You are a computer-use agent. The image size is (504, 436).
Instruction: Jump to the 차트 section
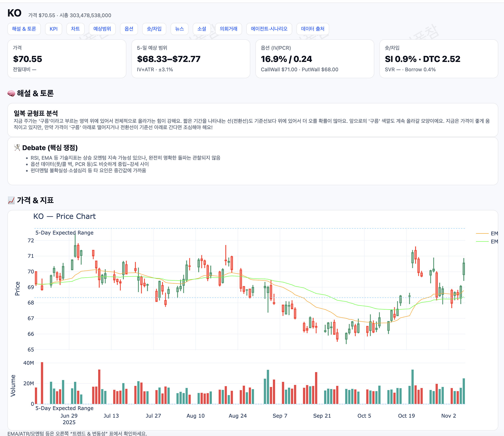75,29
